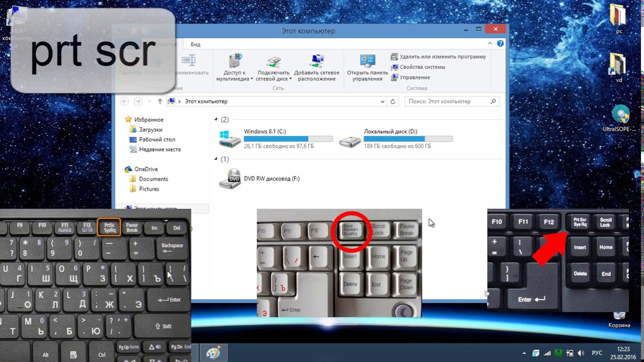Open the address bar history dropdown
Screen dimensions: 644x362
point(382,102)
